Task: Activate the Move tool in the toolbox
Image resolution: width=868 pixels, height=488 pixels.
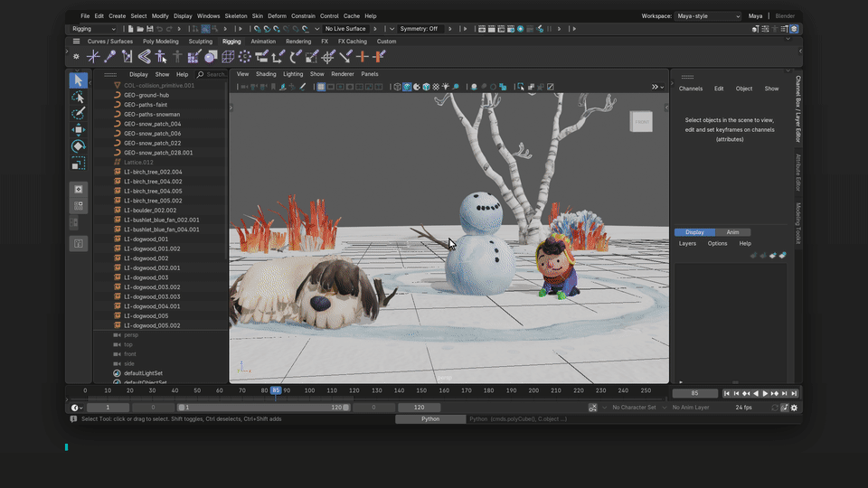Action: (78, 130)
